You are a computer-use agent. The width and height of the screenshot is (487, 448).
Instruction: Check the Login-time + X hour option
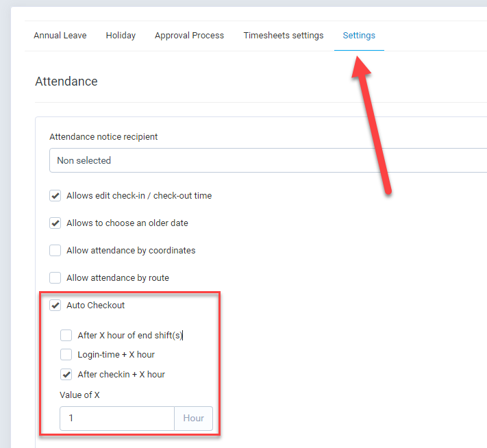coord(66,354)
